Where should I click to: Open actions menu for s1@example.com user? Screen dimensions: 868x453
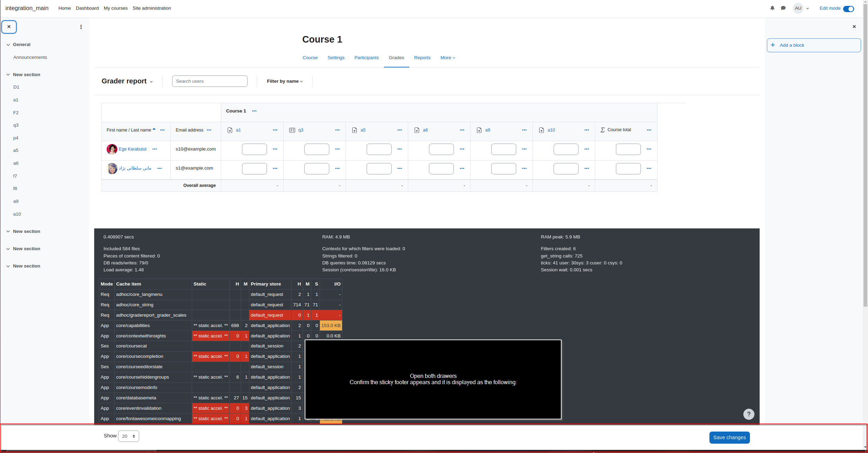tap(160, 169)
